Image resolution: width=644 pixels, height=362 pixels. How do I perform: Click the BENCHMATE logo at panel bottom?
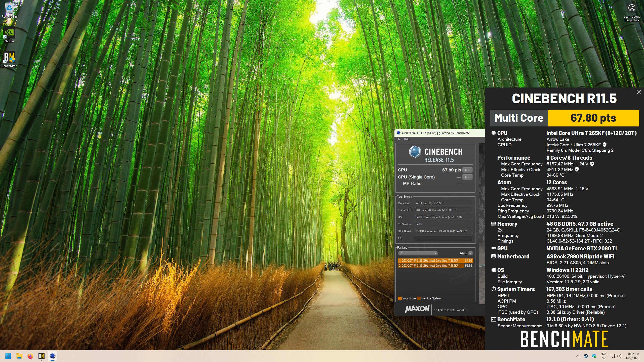point(564,339)
